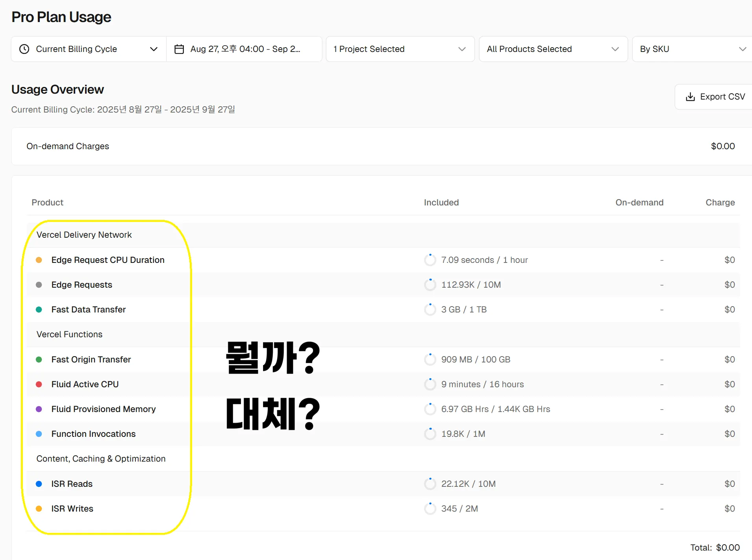
Task: Click the download icon in Export CSV
Action: coord(690,97)
